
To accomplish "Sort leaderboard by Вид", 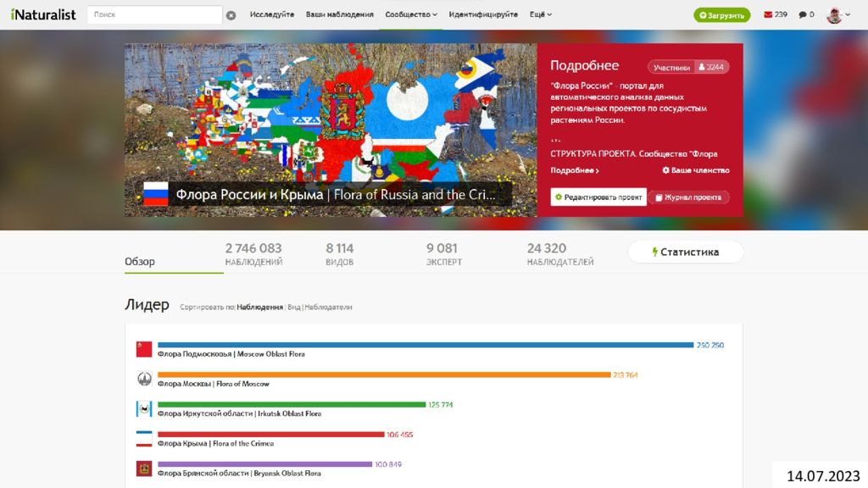I will click(294, 307).
